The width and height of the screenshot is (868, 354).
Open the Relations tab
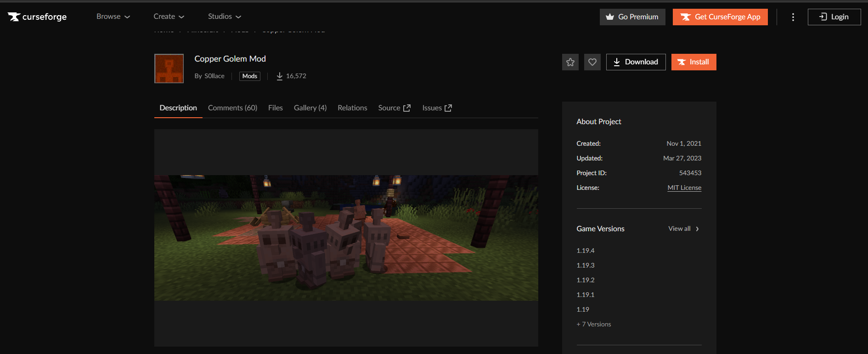(x=352, y=108)
